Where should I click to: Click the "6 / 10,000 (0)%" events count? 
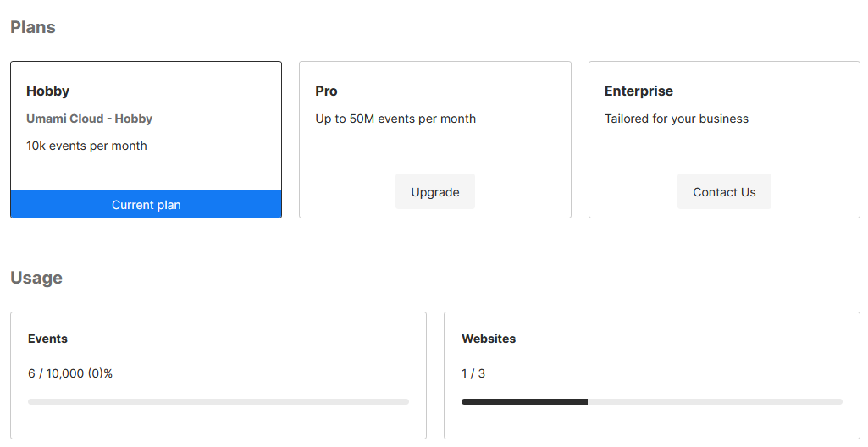point(70,373)
